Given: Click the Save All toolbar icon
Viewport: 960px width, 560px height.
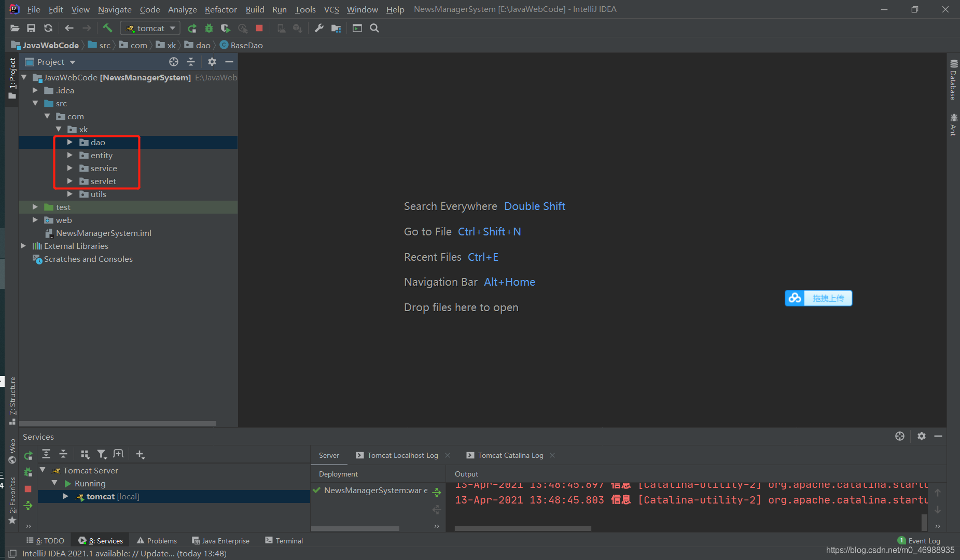Looking at the screenshot, I should [x=31, y=28].
